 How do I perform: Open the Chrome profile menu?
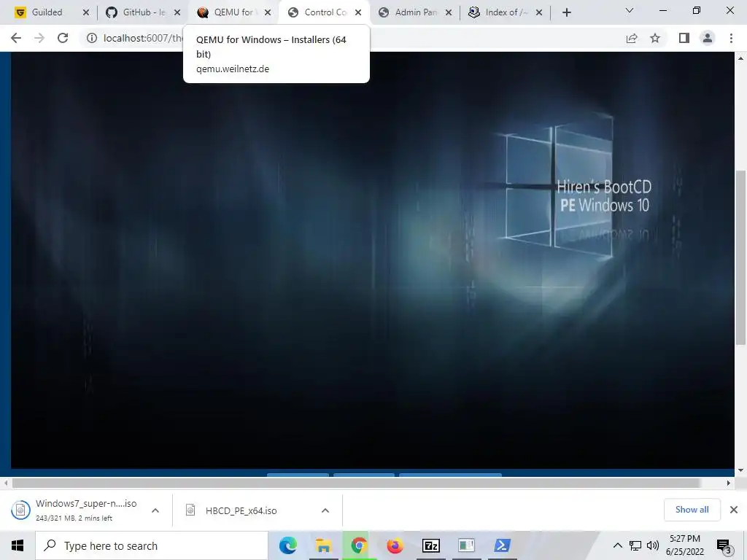pyautogui.click(x=708, y=38)
